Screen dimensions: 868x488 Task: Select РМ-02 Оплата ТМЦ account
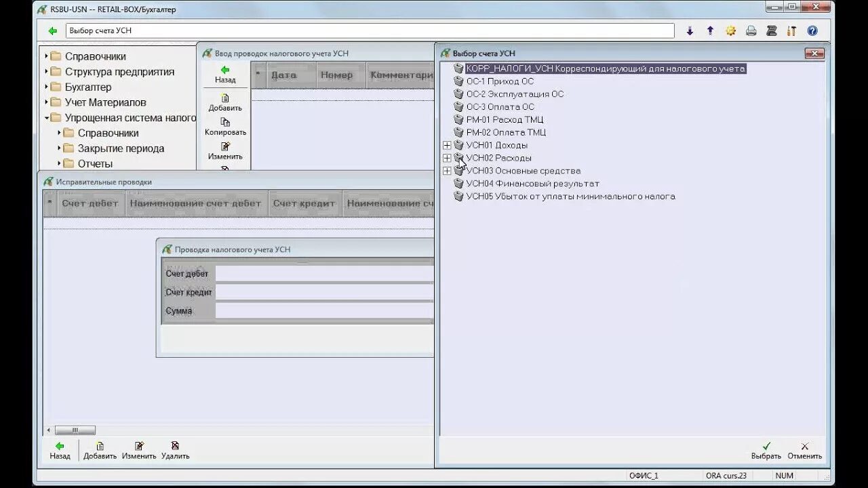(506, 133)
